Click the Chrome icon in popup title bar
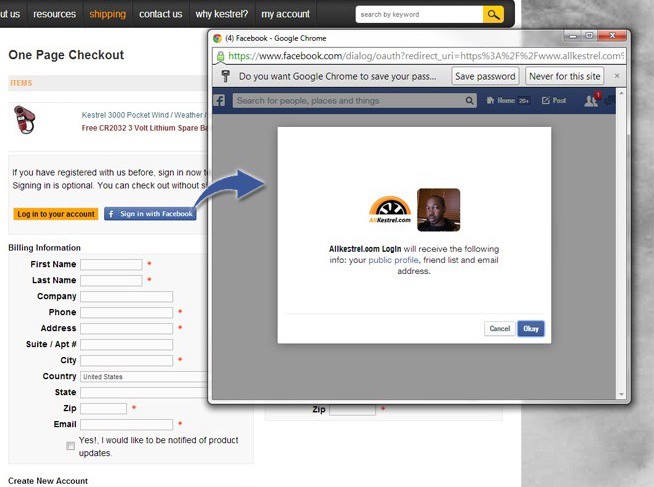 (217, 38)
